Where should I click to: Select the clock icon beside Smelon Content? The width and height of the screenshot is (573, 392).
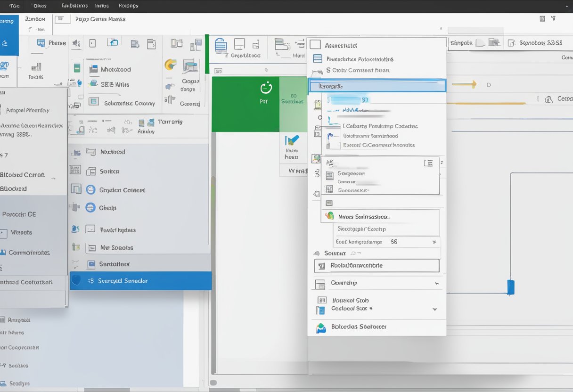pyautogui.click(x=90, y=189)
